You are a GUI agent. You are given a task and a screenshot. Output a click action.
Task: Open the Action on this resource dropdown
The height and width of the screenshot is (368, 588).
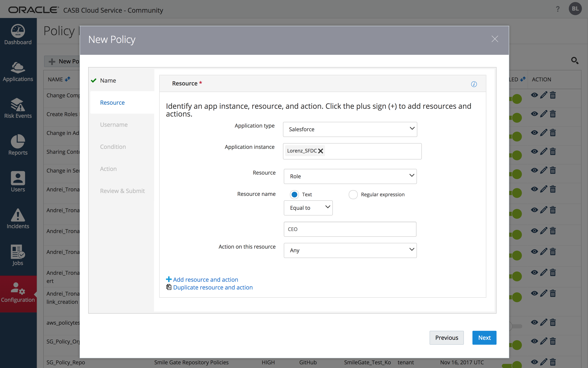pos(350,250)
